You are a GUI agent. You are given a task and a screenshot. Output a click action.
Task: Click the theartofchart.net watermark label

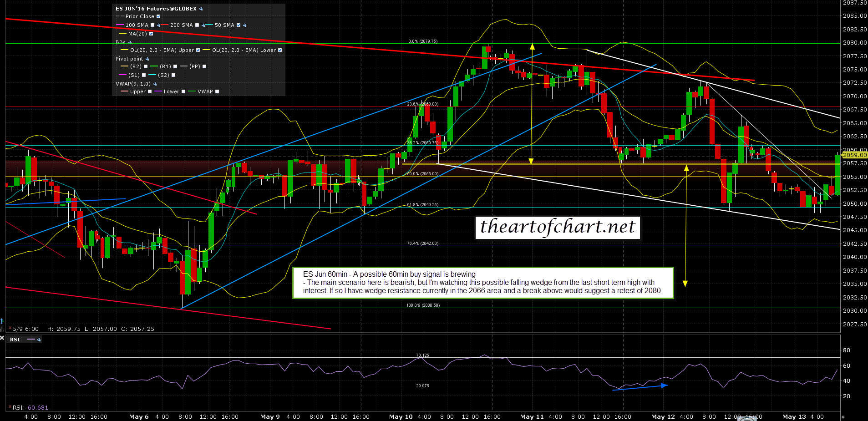(x=557, y=227)
